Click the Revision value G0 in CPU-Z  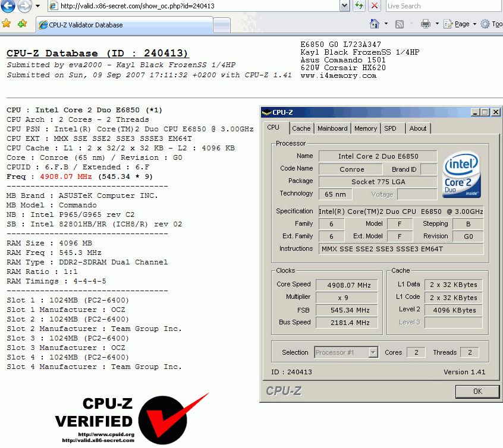[468, 236]
